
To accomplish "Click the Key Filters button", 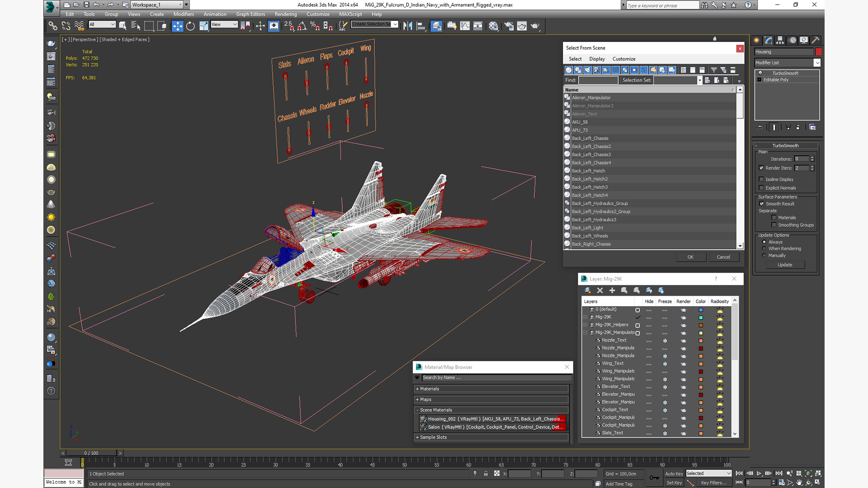I will click(x=713, y=483).
